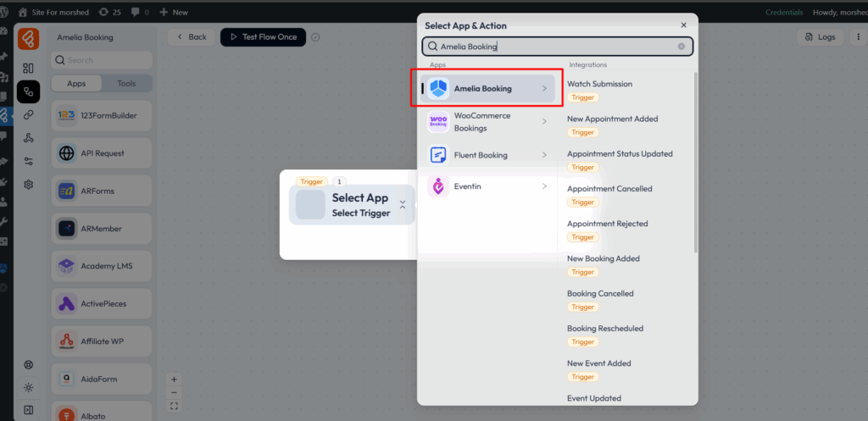Click the Eventin app icon
The image size is (868, 421).
tap(438, 186)
